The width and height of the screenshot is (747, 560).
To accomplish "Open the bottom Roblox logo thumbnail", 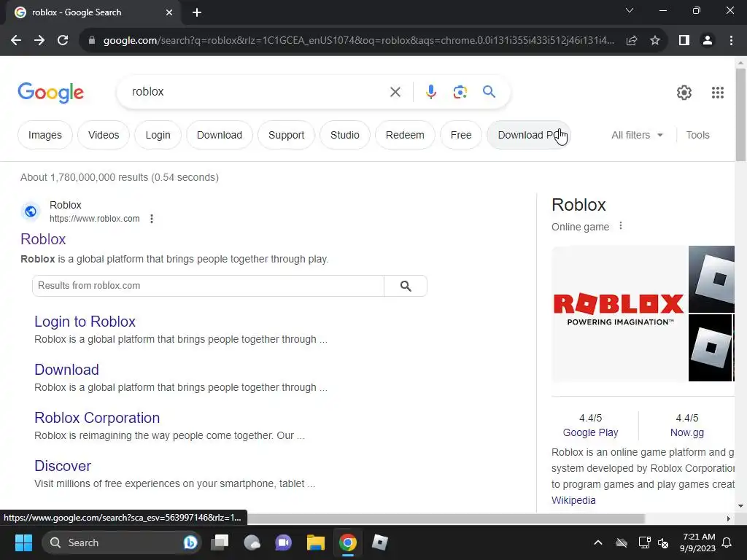I will (x=711, y=348).
